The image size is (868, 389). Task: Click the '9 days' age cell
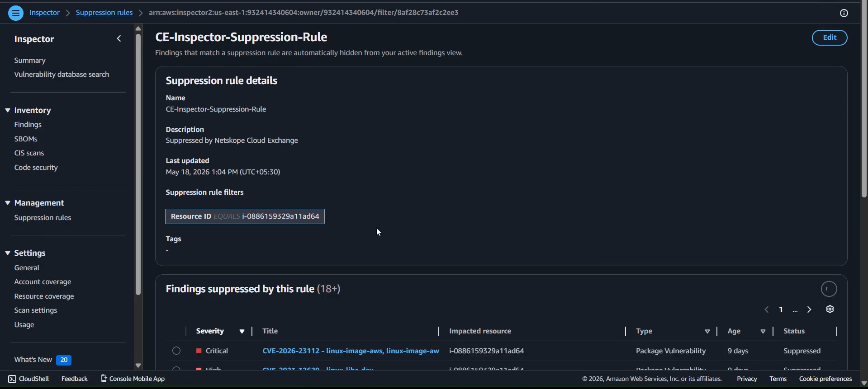[738, 351]
